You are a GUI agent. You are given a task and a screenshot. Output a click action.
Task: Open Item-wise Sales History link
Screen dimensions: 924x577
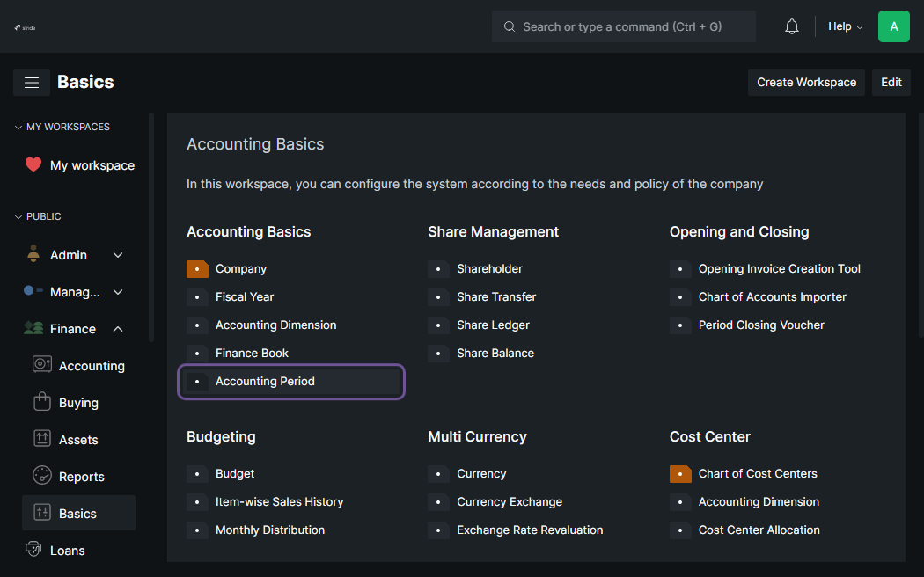(279, 502)
